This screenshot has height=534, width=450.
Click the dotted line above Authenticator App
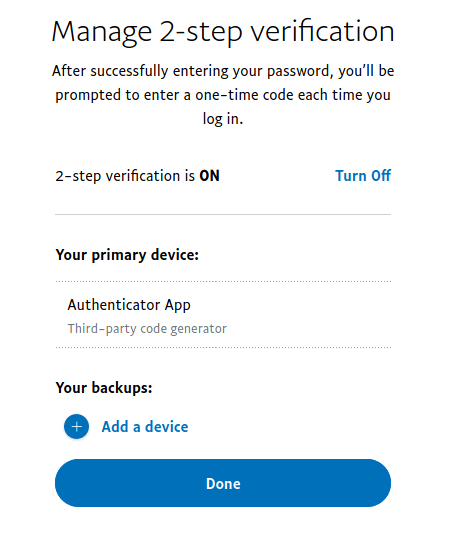click(223, 282)
